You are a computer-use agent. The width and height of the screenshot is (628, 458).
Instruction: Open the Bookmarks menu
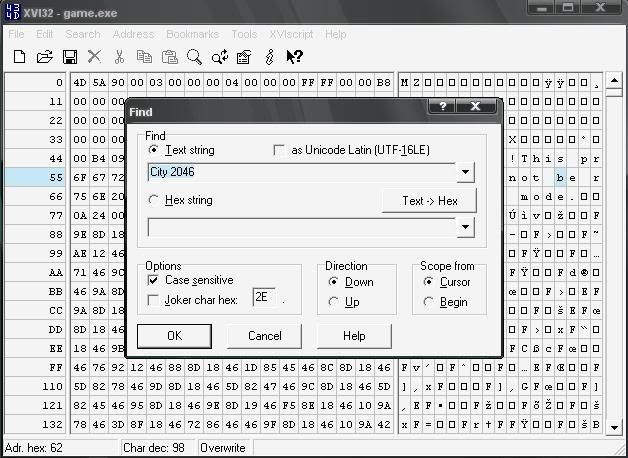(191, 34)
